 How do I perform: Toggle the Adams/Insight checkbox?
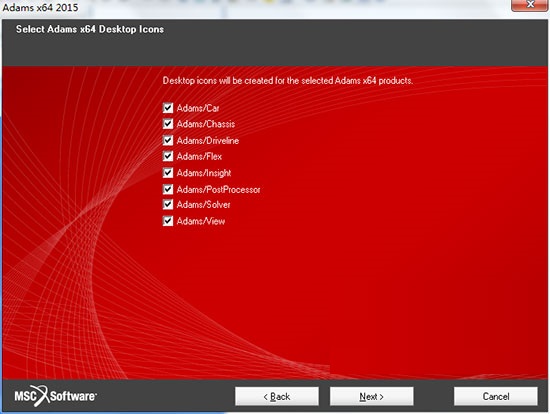168,172
